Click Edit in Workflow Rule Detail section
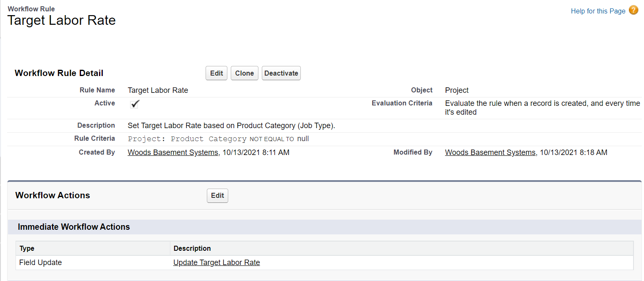 [216, 73]
